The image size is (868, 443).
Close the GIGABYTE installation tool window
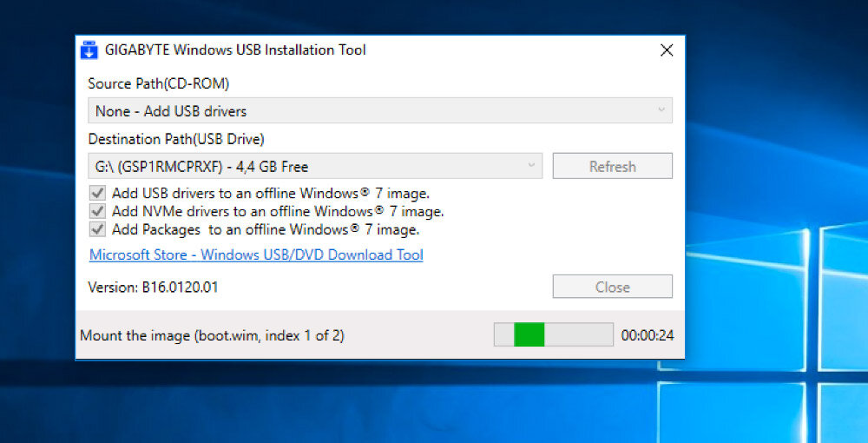[667, 50]
